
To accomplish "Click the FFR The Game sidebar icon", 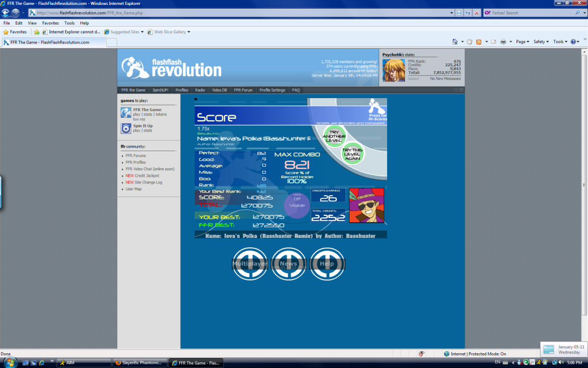I will 126,112.
